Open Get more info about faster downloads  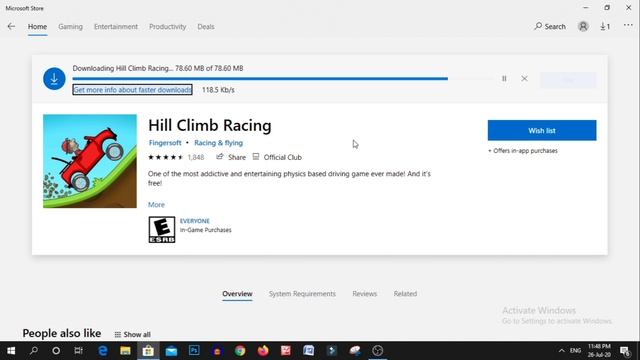pos(132,90)
